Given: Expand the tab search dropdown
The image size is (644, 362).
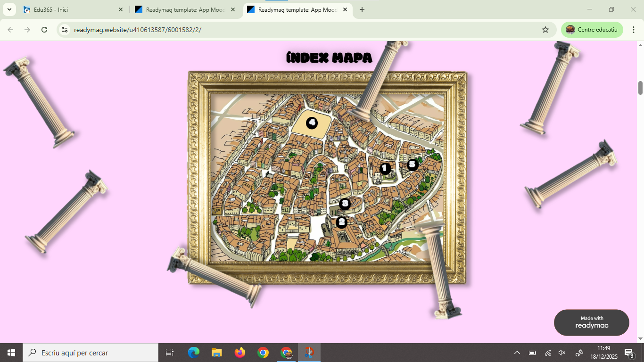Looking at the screenshot, I should (x=9, y=9).
